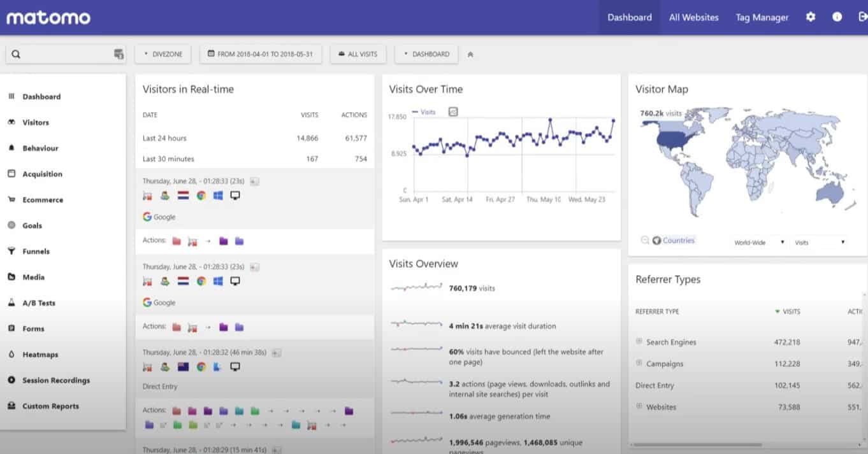Click the sparkline beside 760,179 visits

click(416, 288)
